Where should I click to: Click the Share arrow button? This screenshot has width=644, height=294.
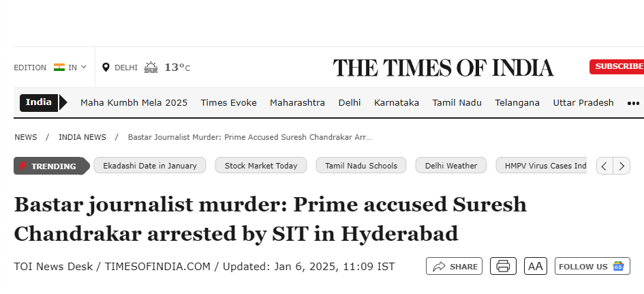[x=454, y=266]
